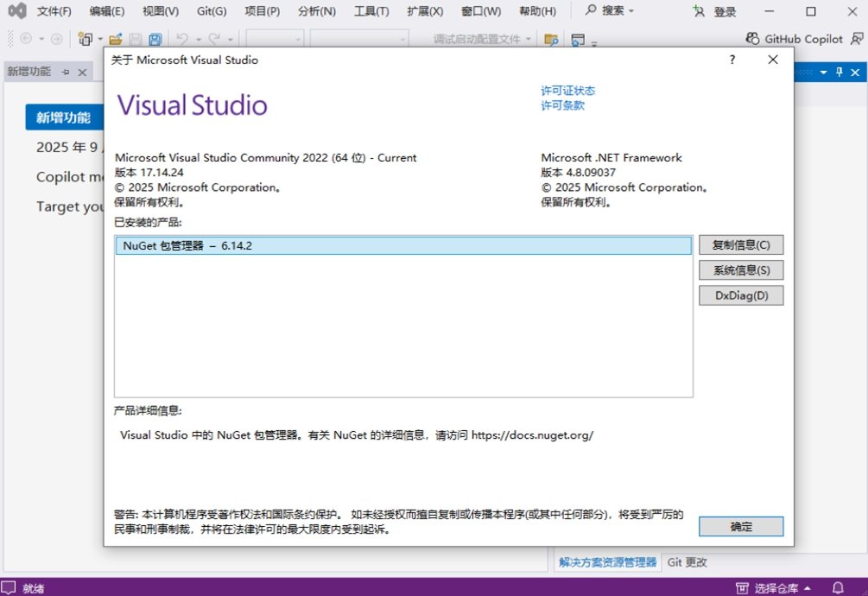Image resolution: width=868 pixels, height=596 pixels.
Task: Click the 选择仓库 repository icon
Action: pyautogui.click(x=742, y=587)
